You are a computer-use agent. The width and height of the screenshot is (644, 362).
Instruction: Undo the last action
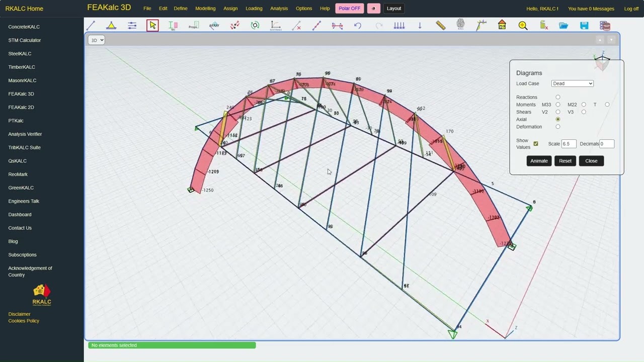358,25
